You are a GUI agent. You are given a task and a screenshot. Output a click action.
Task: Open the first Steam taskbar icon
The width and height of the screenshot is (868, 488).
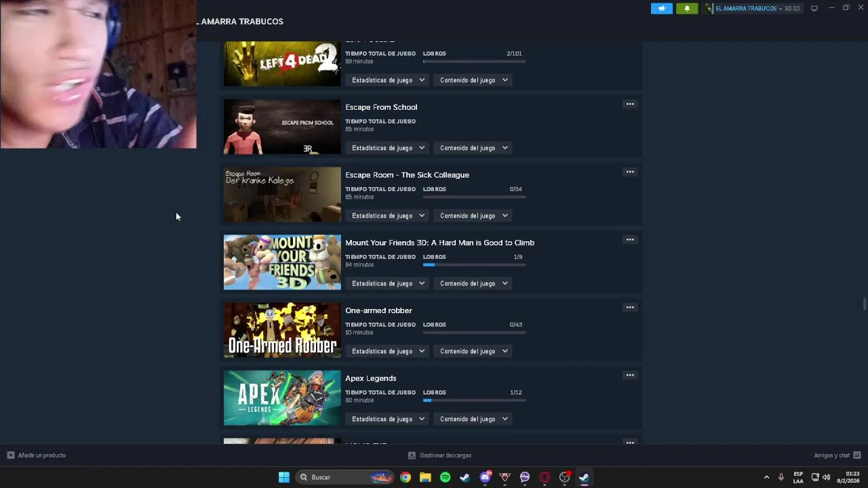tap(465, 477)
